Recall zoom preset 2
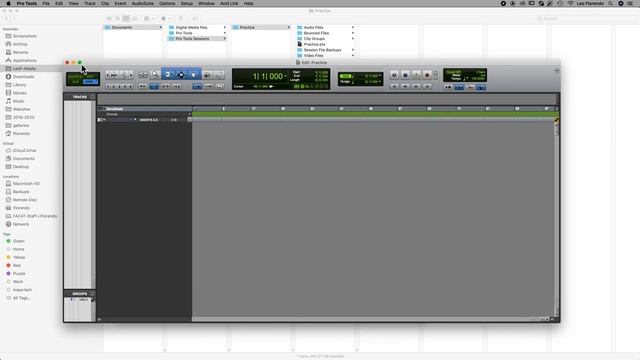The height and width of the screenshot is (360, 640). pos(113,86)
